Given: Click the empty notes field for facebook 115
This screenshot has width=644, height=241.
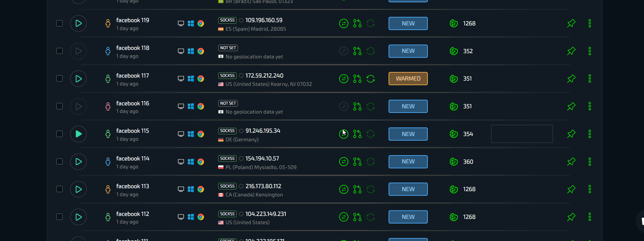Looking at the screenshot, I should click(522, 134).
